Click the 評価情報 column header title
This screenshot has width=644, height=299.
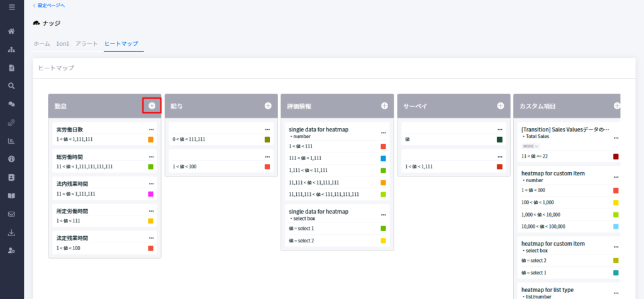click(299, 106)
